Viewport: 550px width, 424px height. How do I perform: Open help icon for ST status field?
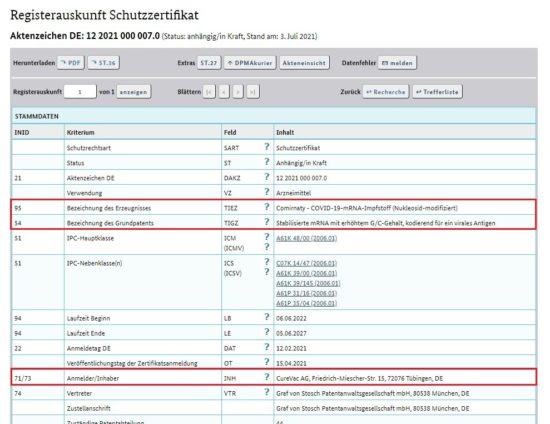(267, 162)
